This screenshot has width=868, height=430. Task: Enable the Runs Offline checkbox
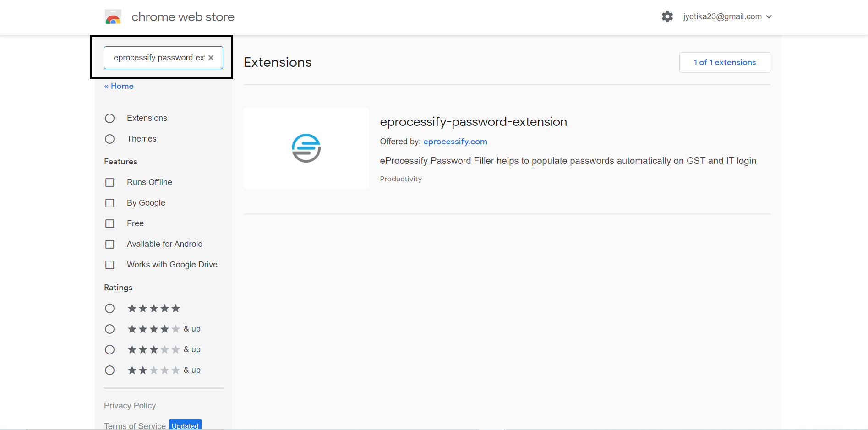point(110,182)
